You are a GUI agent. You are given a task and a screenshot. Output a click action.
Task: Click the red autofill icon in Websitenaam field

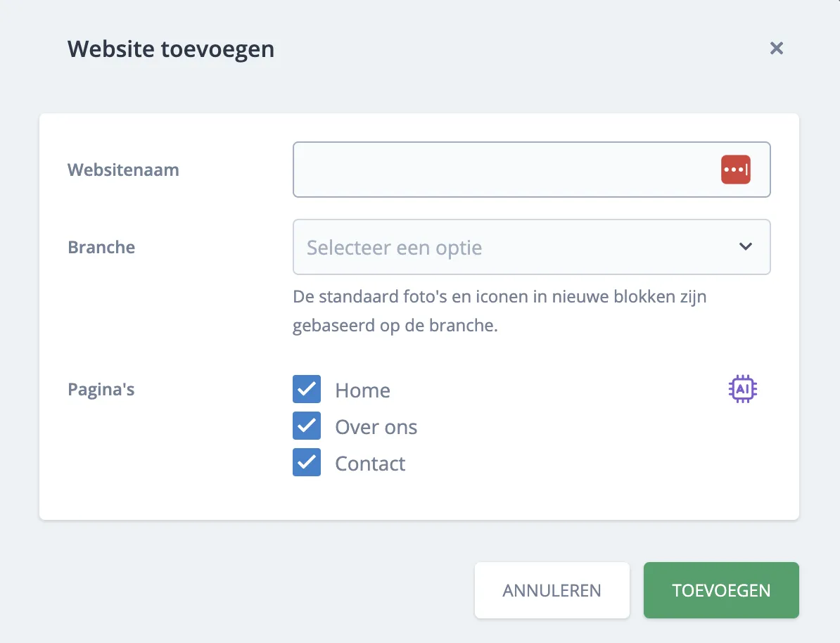point(737,170)
